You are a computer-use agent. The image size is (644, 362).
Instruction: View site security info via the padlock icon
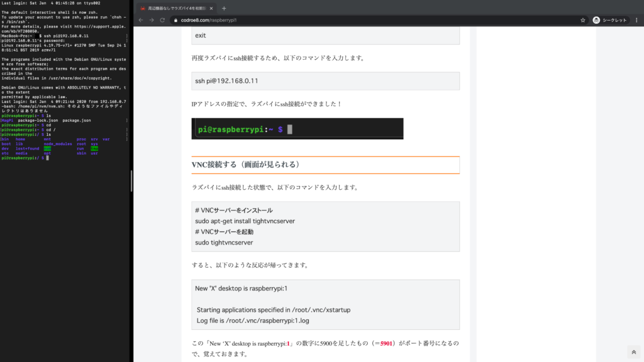pos(176,20)
